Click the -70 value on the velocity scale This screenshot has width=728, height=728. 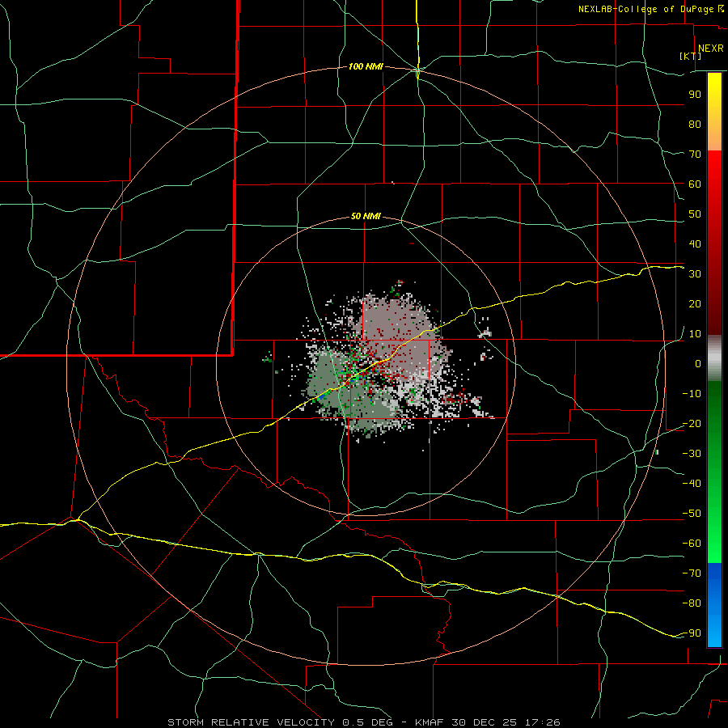coord(692,574)
